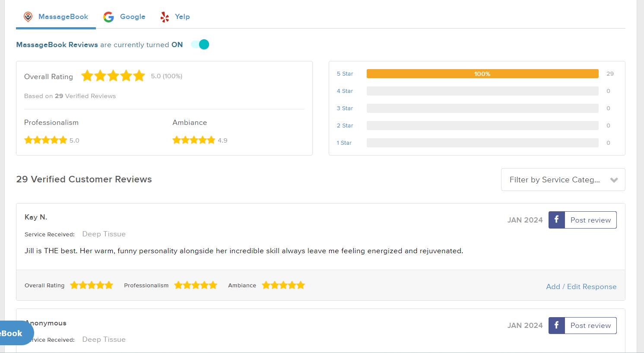Viewport: 644px width, 353px height.
Task: Post the Anonymous review to Facebook
Action: click(583, 325)
